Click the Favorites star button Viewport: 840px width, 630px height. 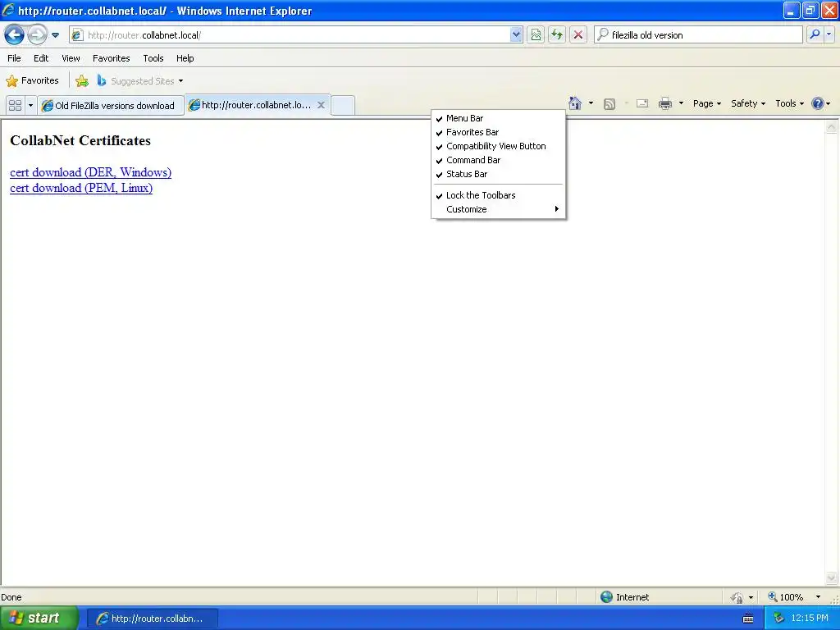pos(32,81)
